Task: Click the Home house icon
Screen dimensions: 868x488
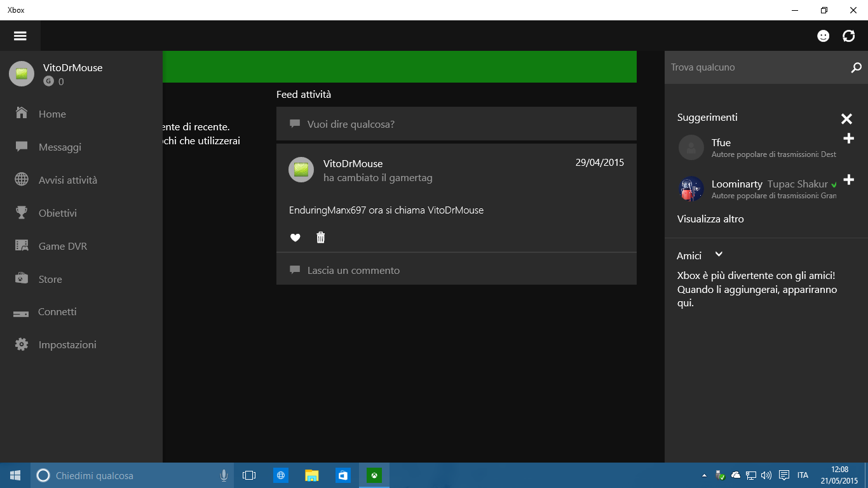Action: (x=22, y=113)
